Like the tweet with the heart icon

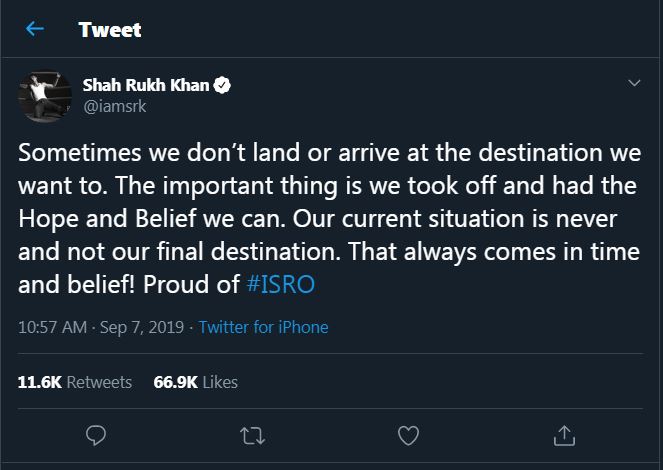pos(408,435)
